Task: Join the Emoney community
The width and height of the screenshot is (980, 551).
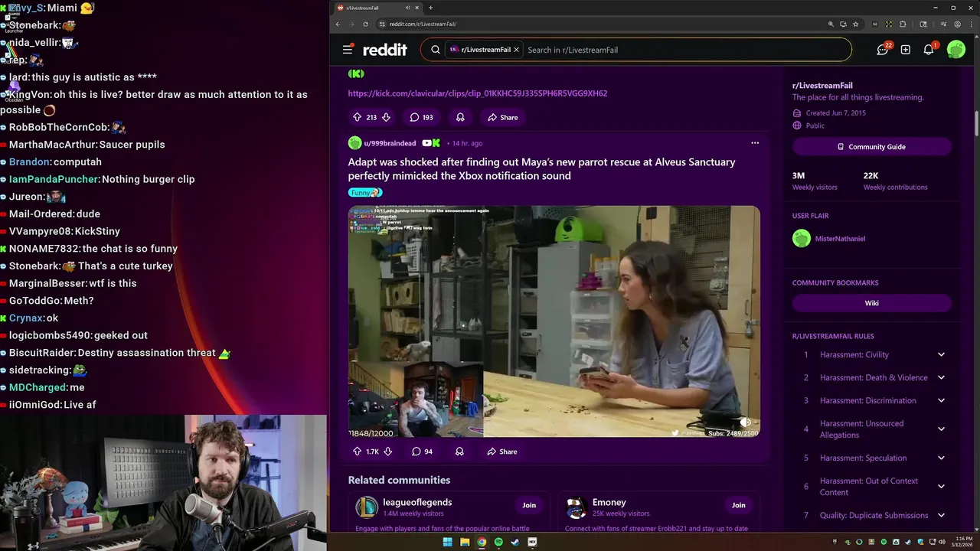Action: 738,505
